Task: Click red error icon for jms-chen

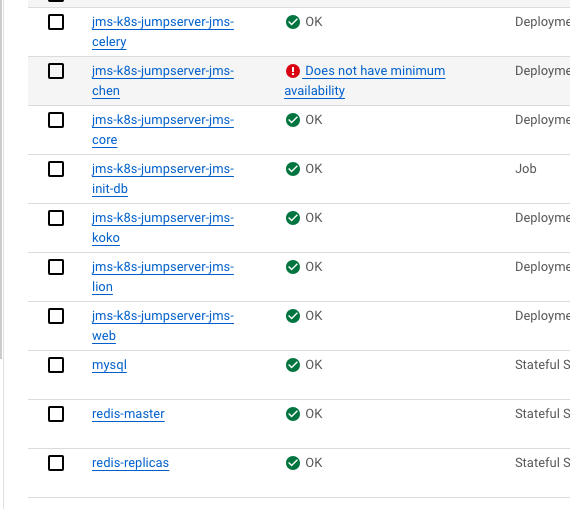Action: pos(293,71)
